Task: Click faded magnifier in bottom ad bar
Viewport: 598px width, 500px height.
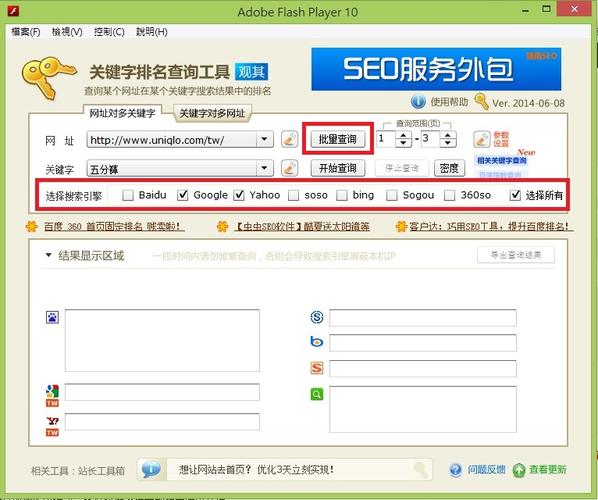Action: pos(421,469)
